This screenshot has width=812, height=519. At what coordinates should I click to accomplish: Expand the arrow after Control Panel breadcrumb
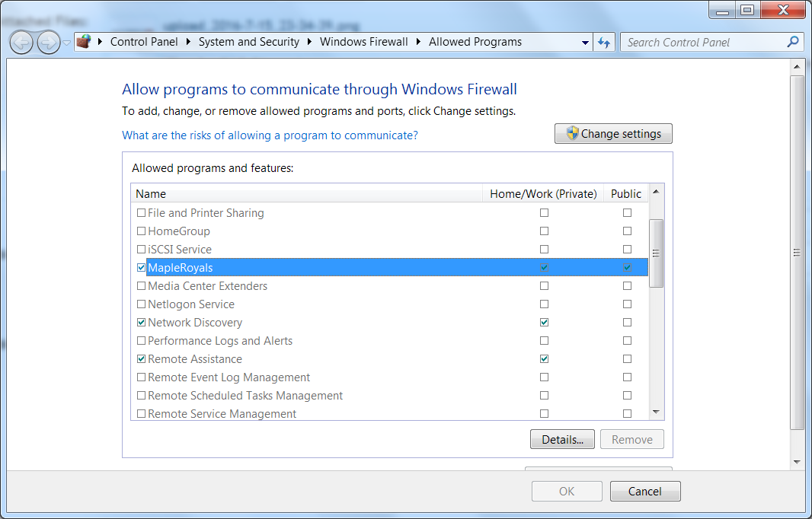pyautogui.click(x=188, y=42)
